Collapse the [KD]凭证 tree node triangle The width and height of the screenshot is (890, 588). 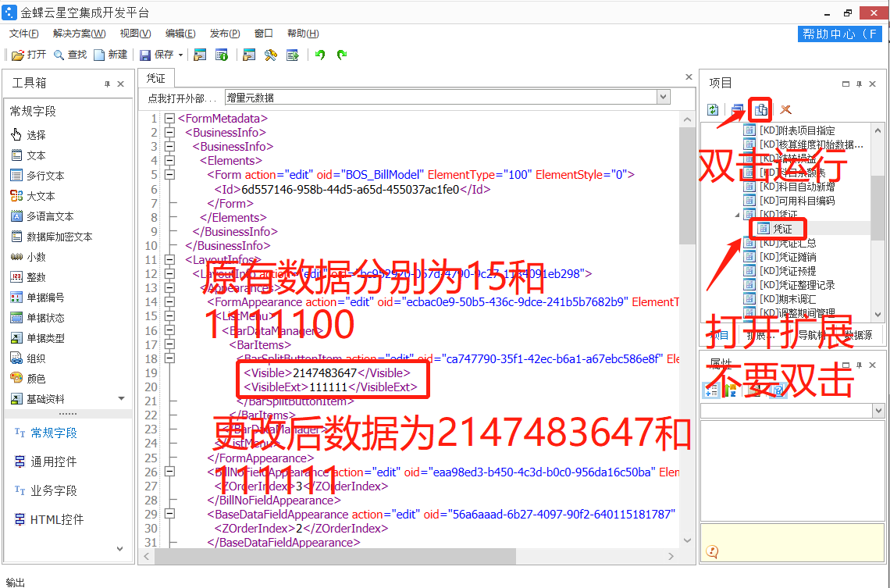(x=737, y=215)
